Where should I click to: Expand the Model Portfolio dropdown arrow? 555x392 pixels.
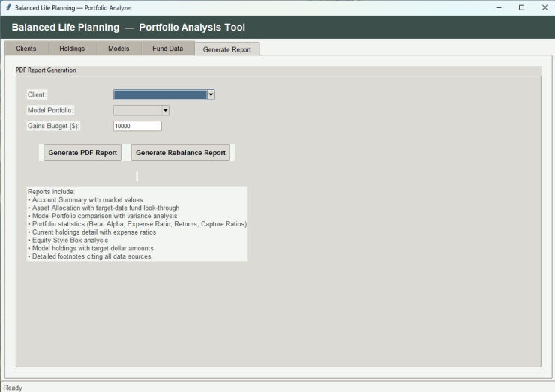(165, 110)
